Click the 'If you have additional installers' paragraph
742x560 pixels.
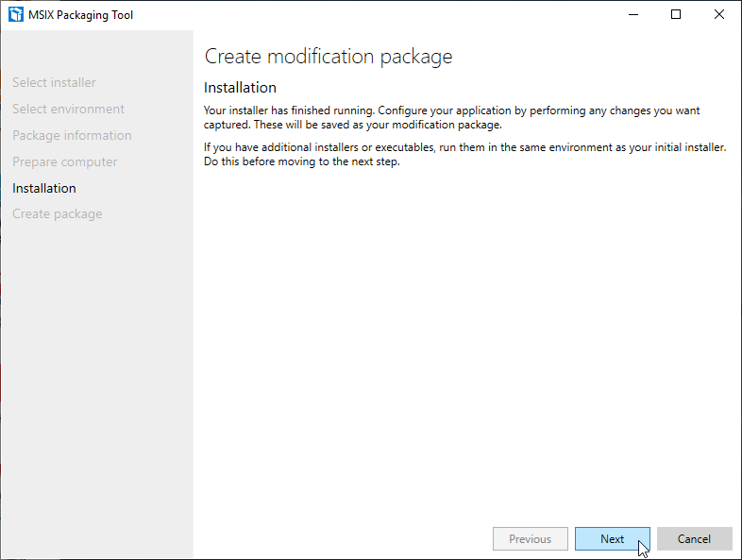[x=464, y=155]
